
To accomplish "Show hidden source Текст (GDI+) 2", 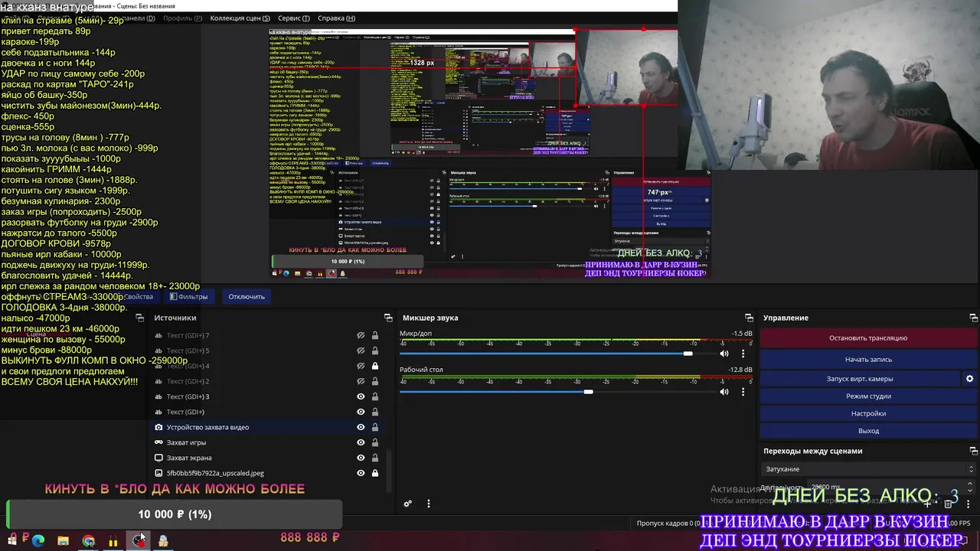I will point(361,381).
